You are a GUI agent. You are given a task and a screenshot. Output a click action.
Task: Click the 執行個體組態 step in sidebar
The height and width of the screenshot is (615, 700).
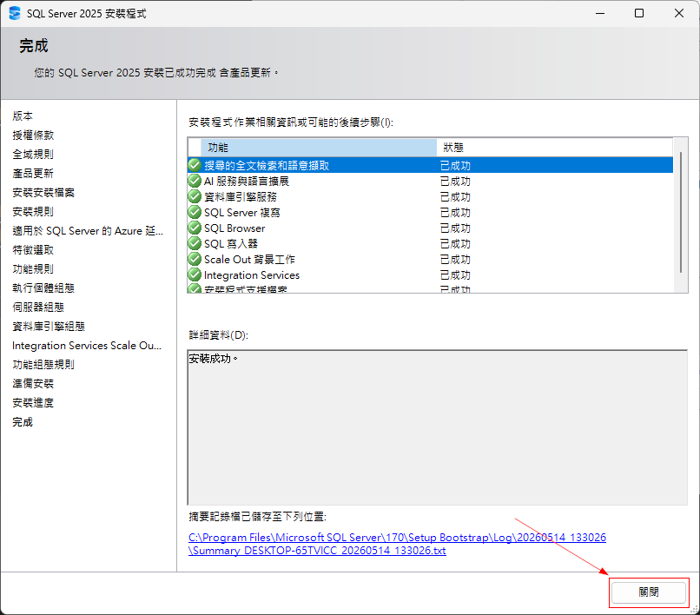point(43,288)
